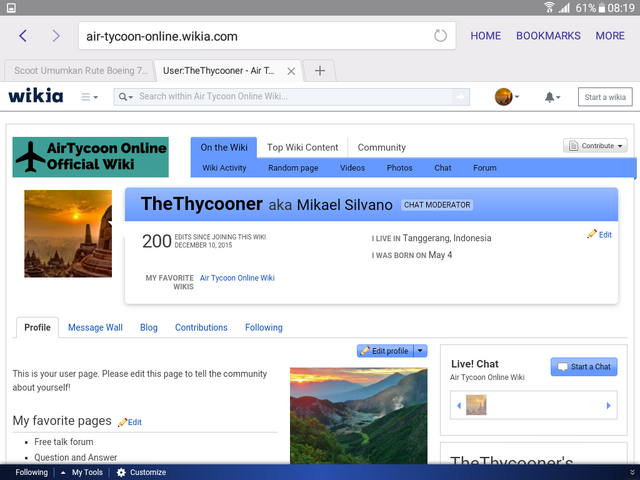Click the pencil Edit link beside Tanggerang location

[x=600, y=234]
